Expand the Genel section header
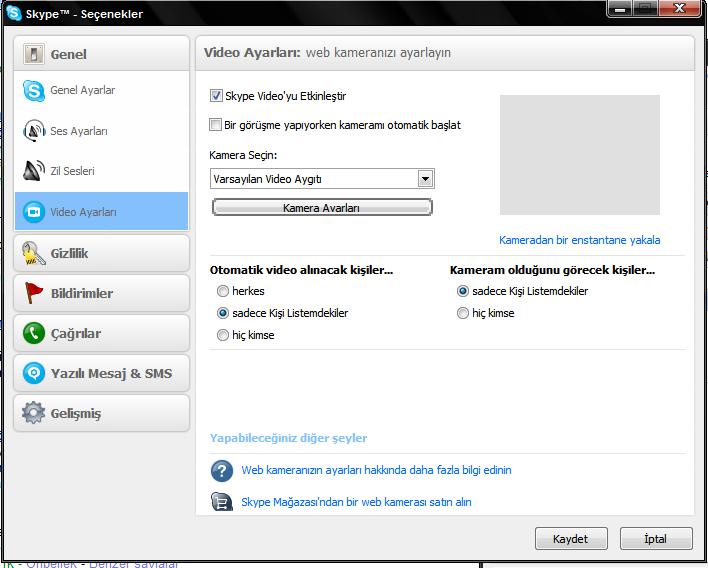The height and width of the screenshot is (568, 708). tap(102, 54)
